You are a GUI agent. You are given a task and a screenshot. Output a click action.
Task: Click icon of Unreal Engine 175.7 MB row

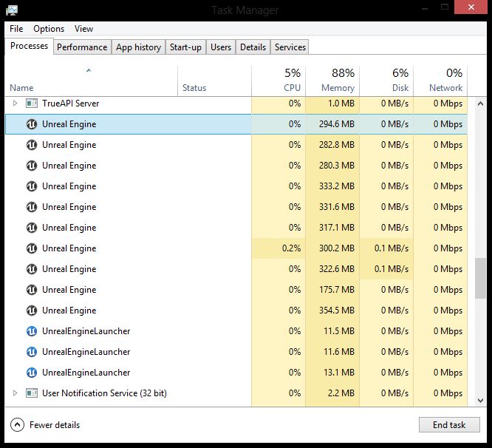point(32,290)
